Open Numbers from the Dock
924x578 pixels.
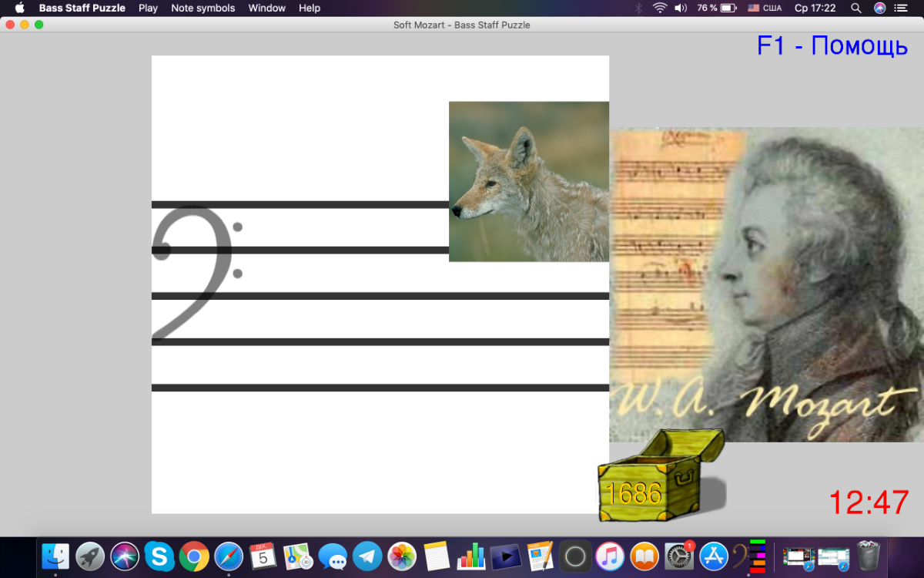[x=471, y=556]
